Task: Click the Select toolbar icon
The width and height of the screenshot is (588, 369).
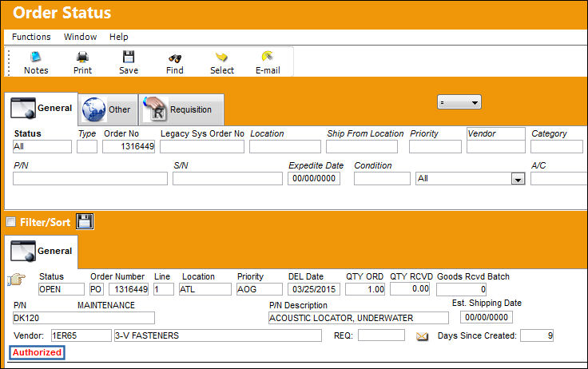Action: click(x=221, y=62)
